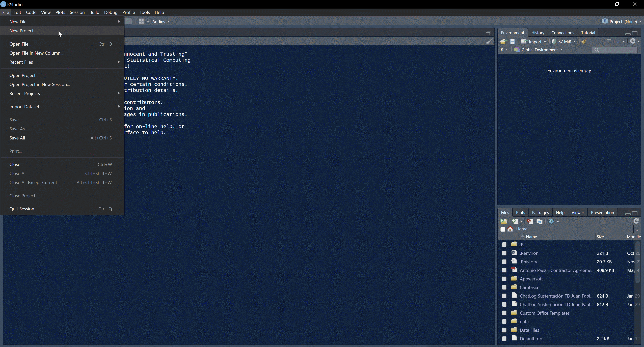The width and height of the screenshot is (644, 347).
Task: Clear environment objects with the broom icon
Action: pyautogui.click(x=584, y=41)
